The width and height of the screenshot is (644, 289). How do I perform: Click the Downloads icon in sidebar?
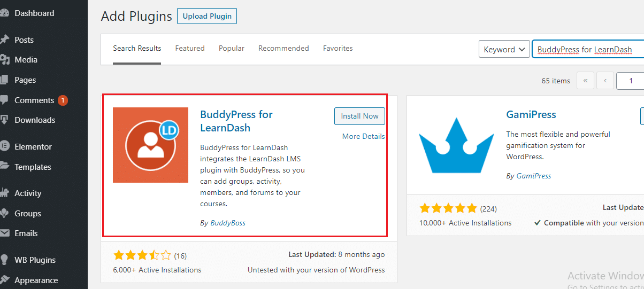point(4,120)
